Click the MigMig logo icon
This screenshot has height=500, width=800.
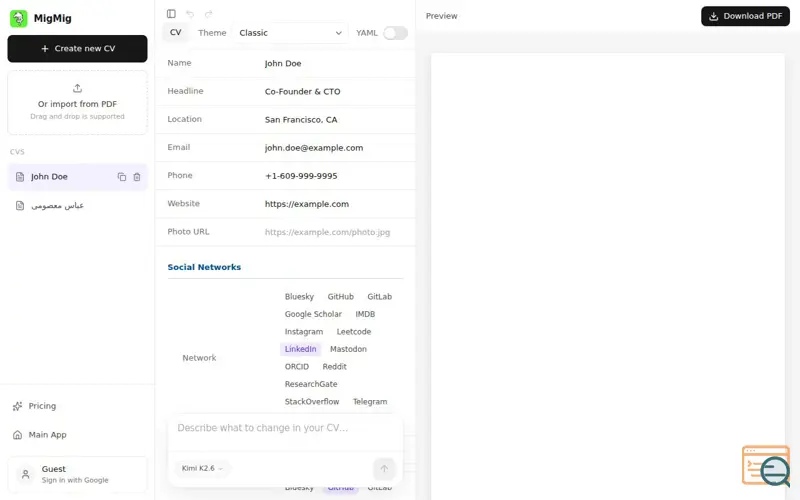[18, 18]
